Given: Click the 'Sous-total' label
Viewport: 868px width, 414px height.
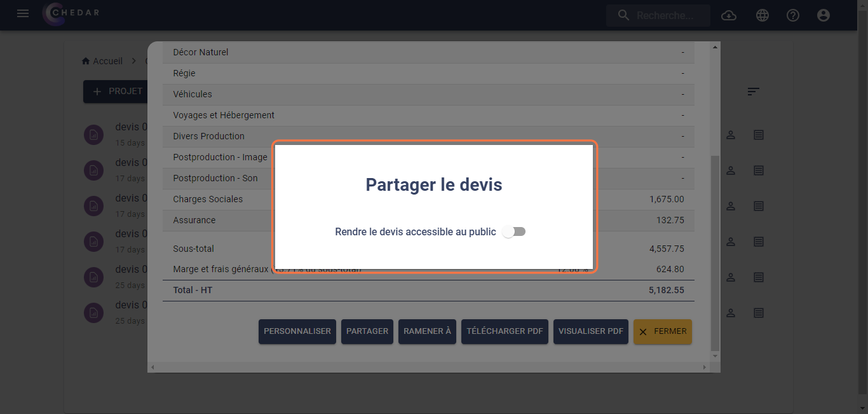Looking at the screenshot, I should 194,249.
